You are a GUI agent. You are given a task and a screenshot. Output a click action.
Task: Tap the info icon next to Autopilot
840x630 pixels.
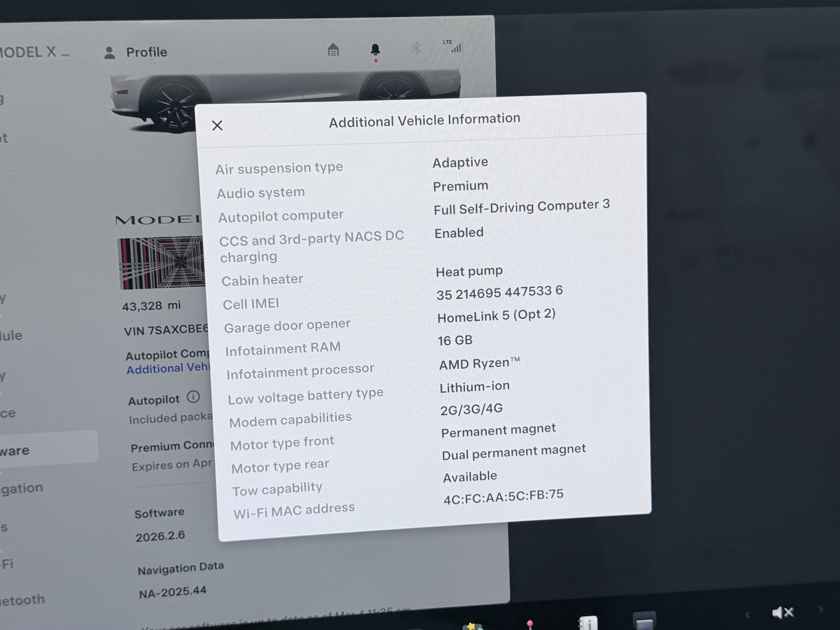pos(193,397)
